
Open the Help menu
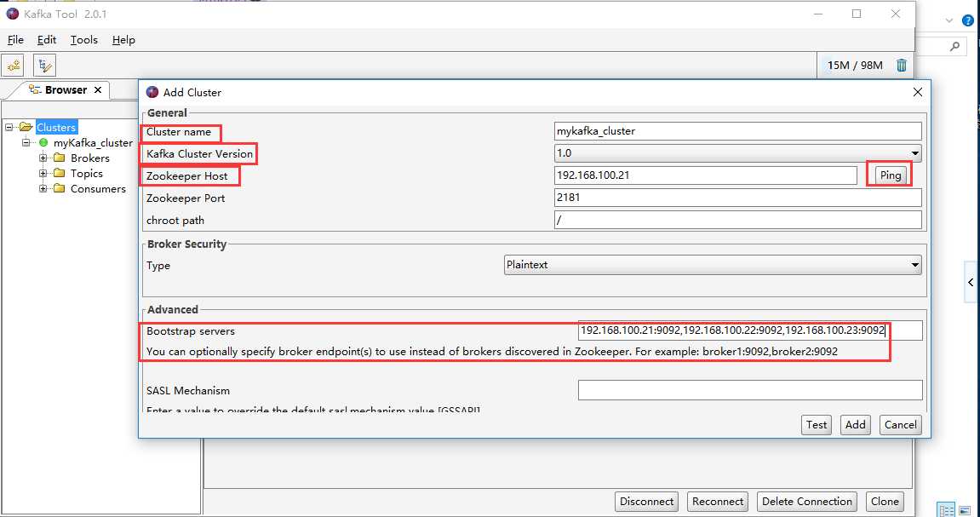coord(123,40)
